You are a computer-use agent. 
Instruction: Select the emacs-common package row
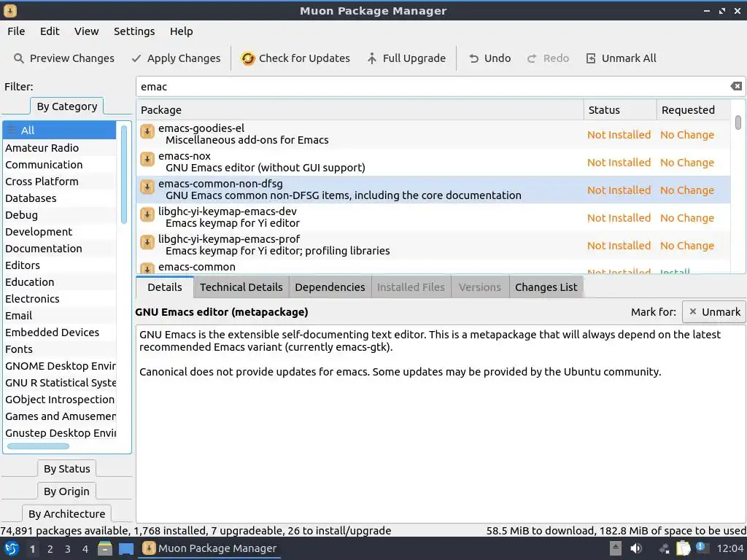(x=433, y=267)
